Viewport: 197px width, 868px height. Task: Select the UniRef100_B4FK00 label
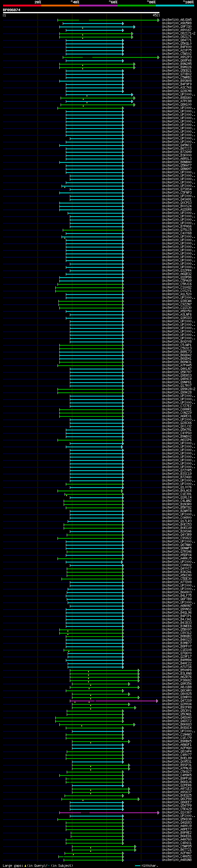[177, 47]
